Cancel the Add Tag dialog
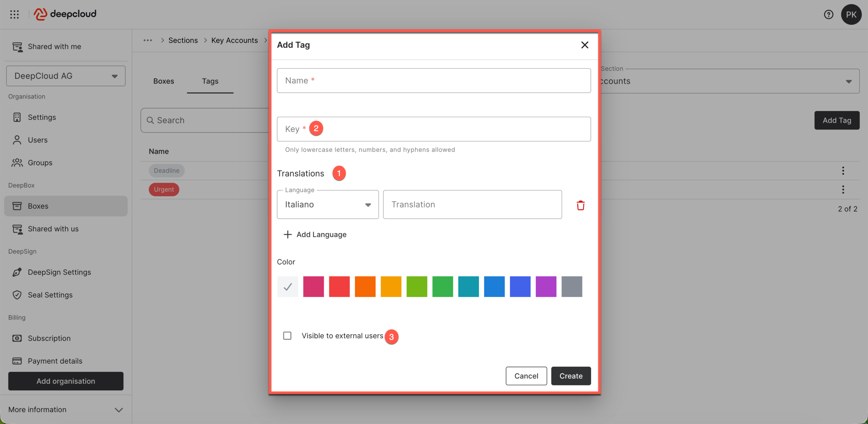Image resolution: width=868 pixels, height=424 pixels. (526, 376)
